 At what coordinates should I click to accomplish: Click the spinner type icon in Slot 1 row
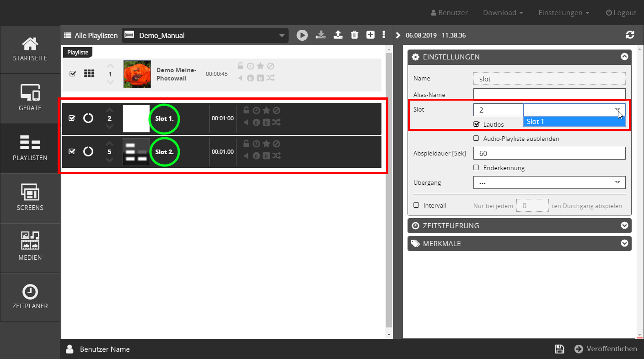(x=88, y=118)
